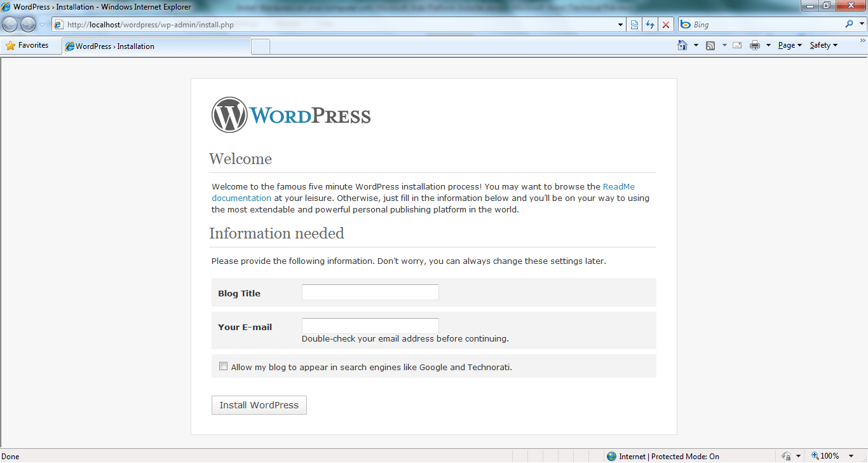
Task: Click the Read Mail envelope icon
Action: [737, 45]
